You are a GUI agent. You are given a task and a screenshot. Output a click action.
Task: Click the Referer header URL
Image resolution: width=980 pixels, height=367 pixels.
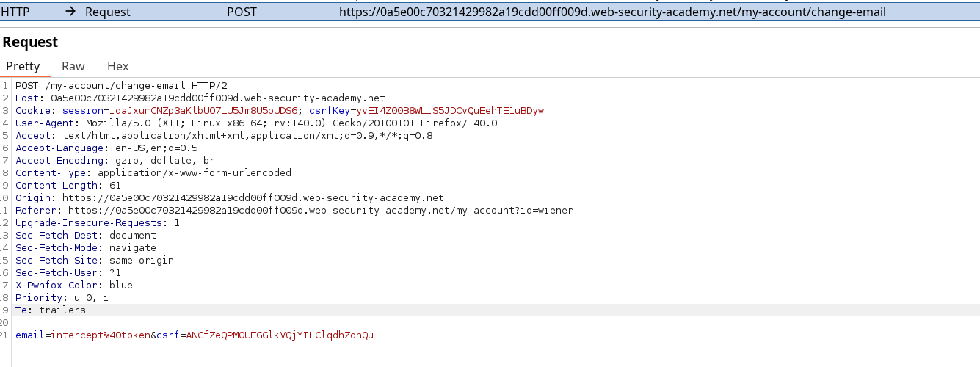point(330,211)
